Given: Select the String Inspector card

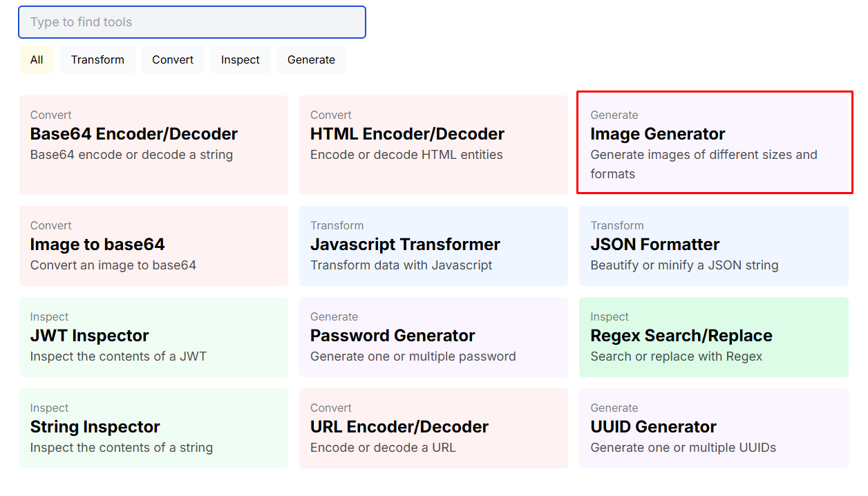Looking at the screenshot, I should tap(153, 428).
